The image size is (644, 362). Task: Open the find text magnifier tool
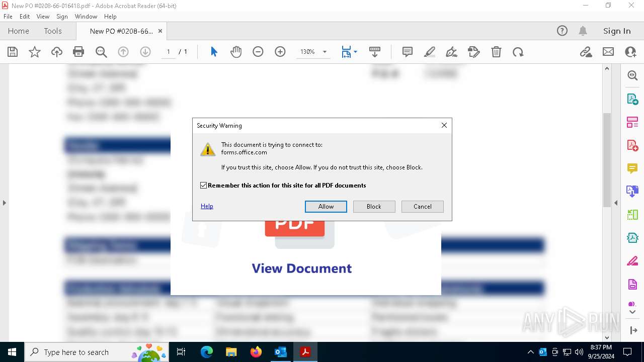[x=101, y=52]
